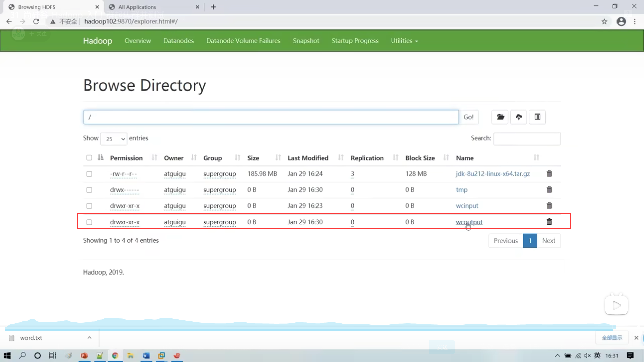Click the Previous pagination button
Viewport: 644px width, 362px height.
point(505,241)
